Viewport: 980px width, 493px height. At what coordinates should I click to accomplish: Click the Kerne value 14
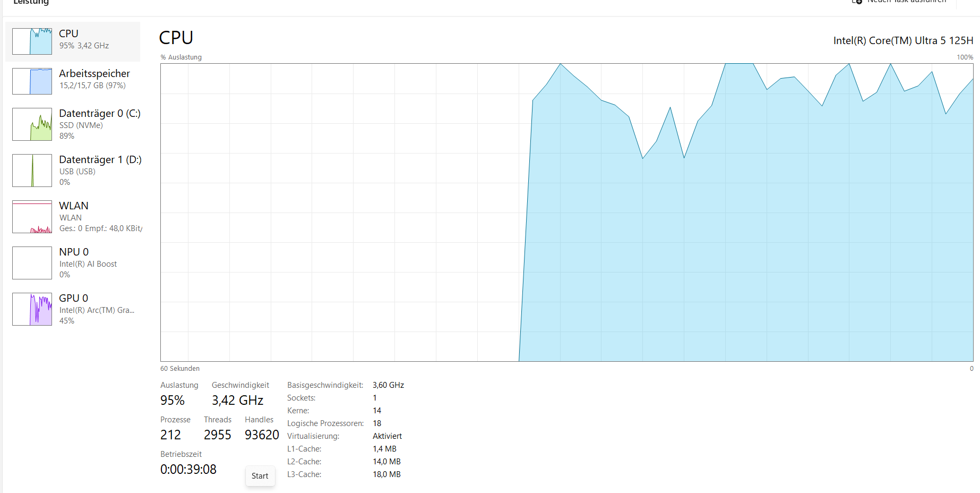point(377,411)
